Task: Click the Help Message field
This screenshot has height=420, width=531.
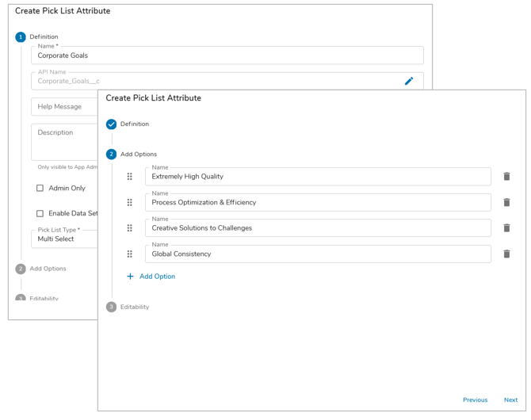Action: [64, 107]
